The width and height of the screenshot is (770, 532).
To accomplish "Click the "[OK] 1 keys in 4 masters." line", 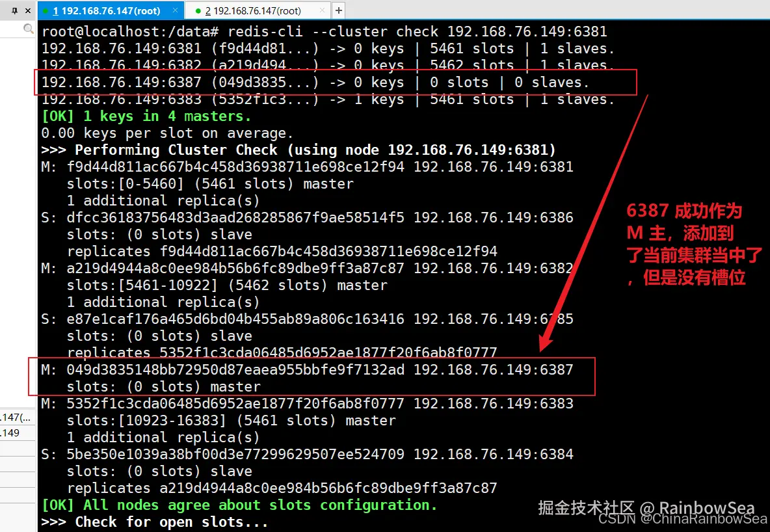I will coord(146,116).
